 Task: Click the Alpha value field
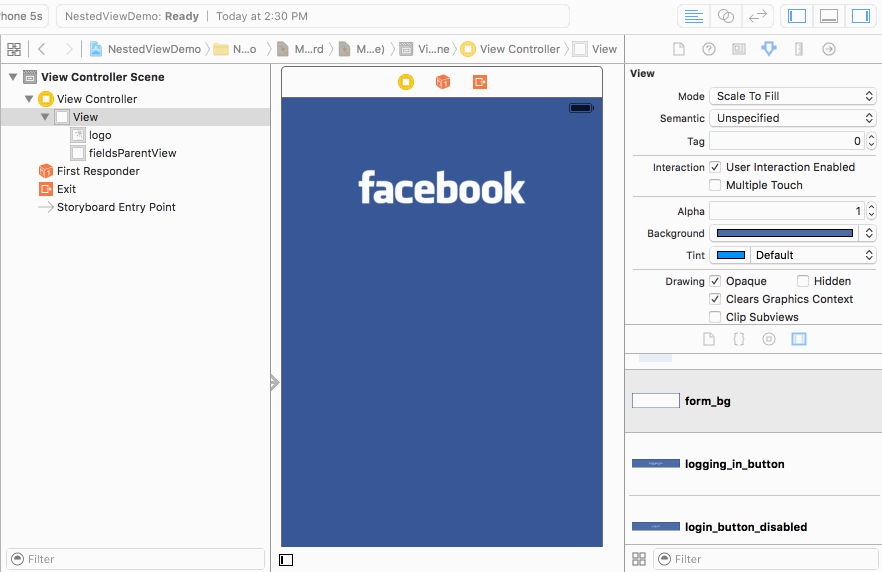(787, 211)
